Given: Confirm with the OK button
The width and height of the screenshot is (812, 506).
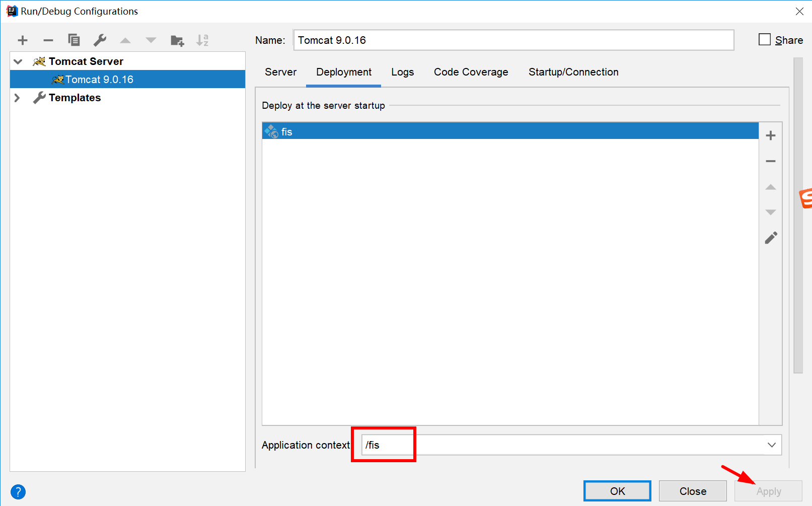Looking at the screenshot, I should coord(618,491).
